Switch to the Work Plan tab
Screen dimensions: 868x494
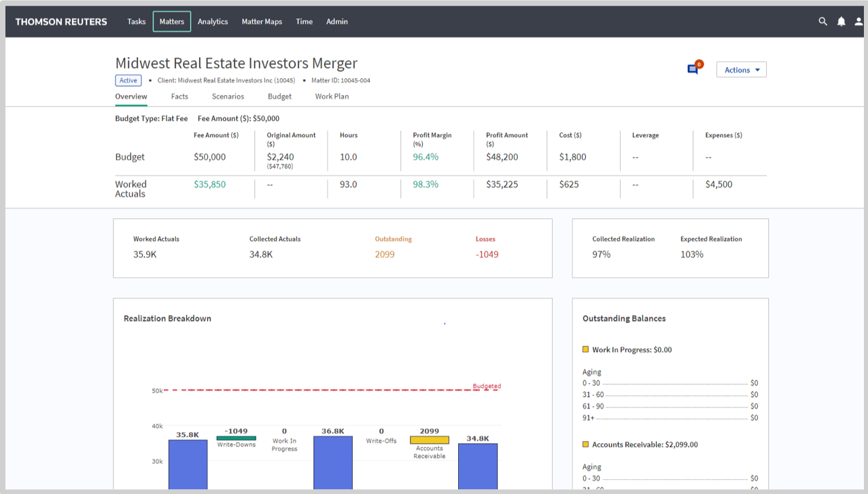[x=332, y=96]
